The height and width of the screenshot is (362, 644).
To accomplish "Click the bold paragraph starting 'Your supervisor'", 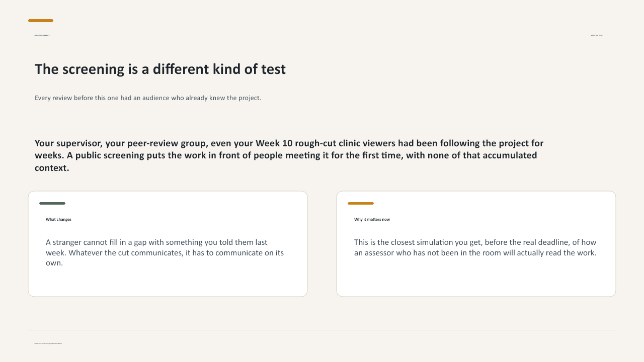I will [x=289, y=155].
